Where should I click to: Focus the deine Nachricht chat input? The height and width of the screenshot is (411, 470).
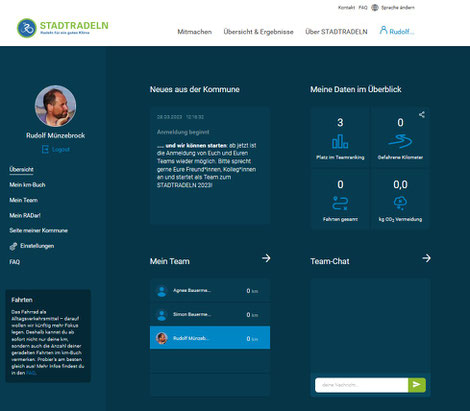(x=362, y=385)
